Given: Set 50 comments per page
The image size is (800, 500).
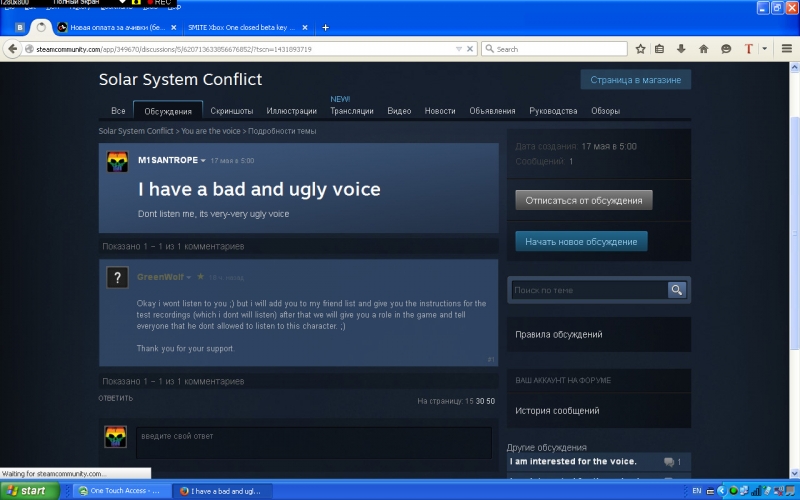Looking at the screenshot, I should [490, 402].
